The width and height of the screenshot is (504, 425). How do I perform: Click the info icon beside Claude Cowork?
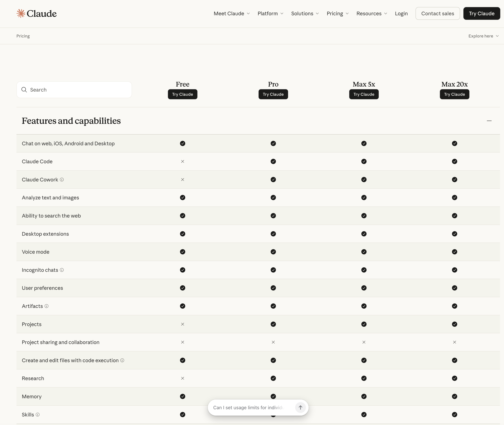[x=62, y=180]
